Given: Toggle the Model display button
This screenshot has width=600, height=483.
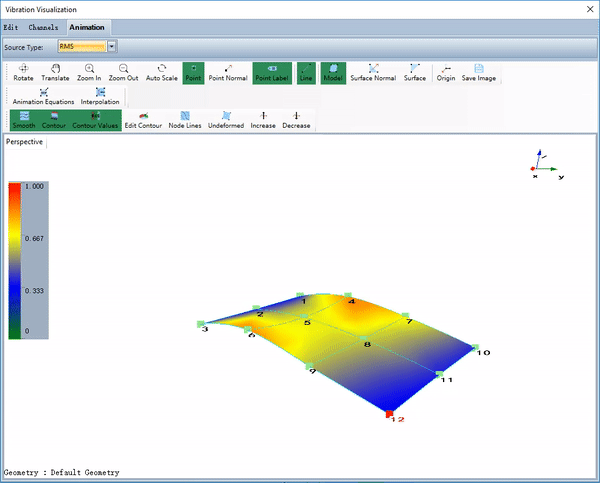Looking at the screenshot, I should [333, 73].
